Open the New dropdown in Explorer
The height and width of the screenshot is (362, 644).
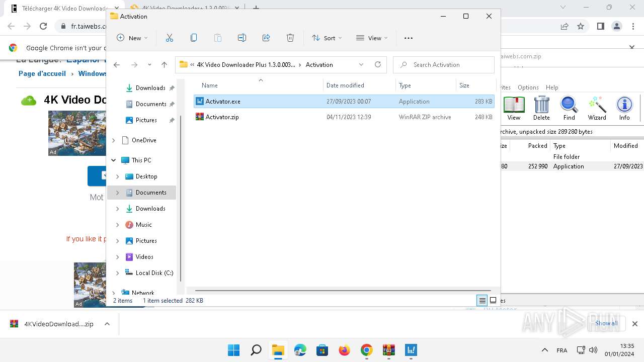[132, 38]
